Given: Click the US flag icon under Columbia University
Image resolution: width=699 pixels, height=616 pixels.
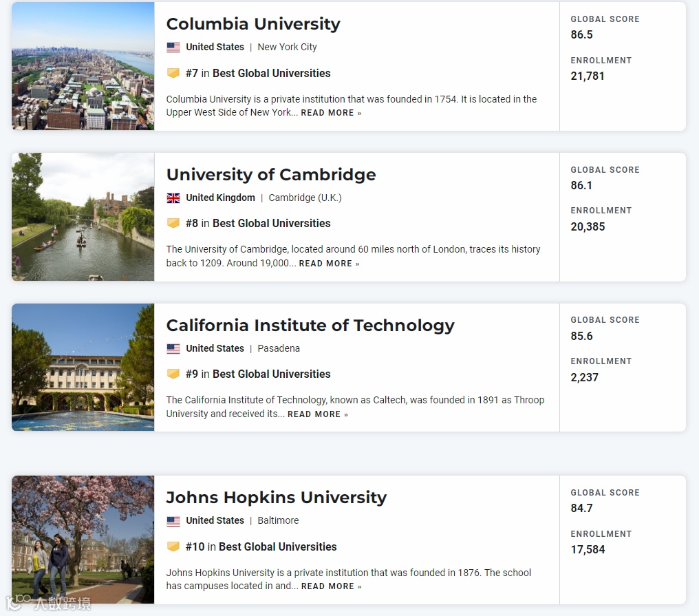Looking at the screenshot, I should [x=173, y=47].
